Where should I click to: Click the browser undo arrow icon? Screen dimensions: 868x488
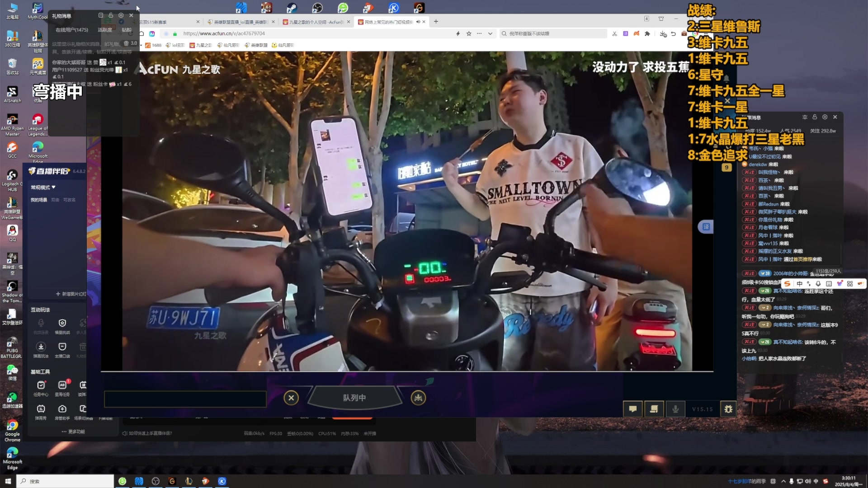[673, 33]
